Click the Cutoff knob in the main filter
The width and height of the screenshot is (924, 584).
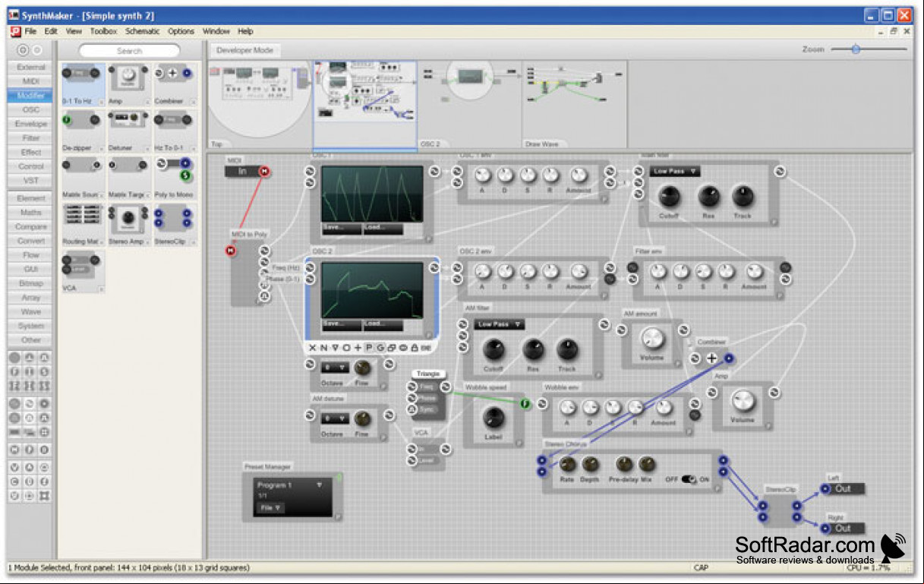point(669,197)
